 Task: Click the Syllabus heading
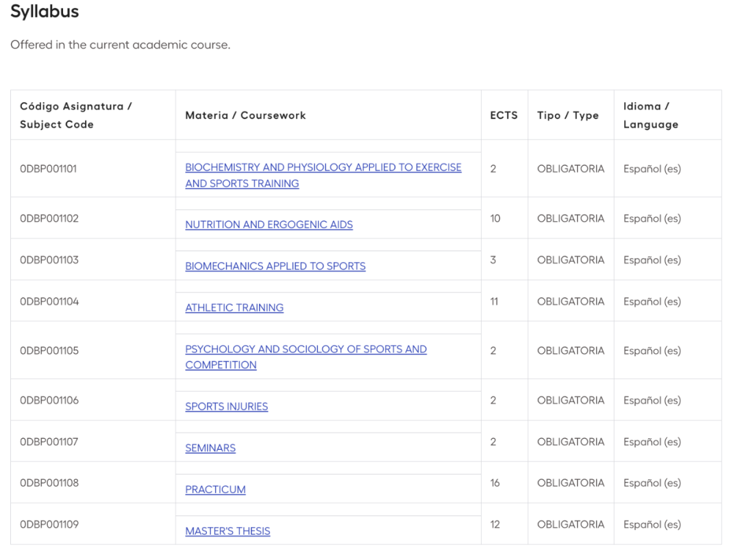(x=45, y=12)
